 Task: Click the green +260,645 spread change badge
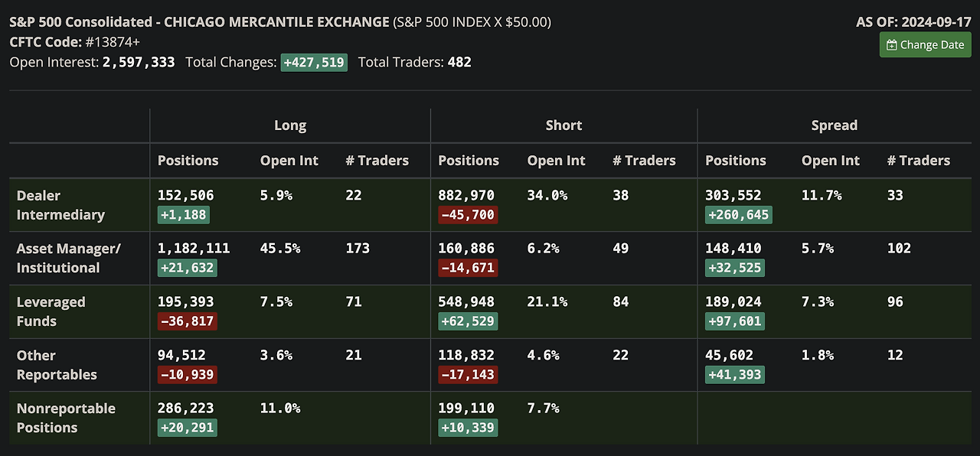[738, 215]
